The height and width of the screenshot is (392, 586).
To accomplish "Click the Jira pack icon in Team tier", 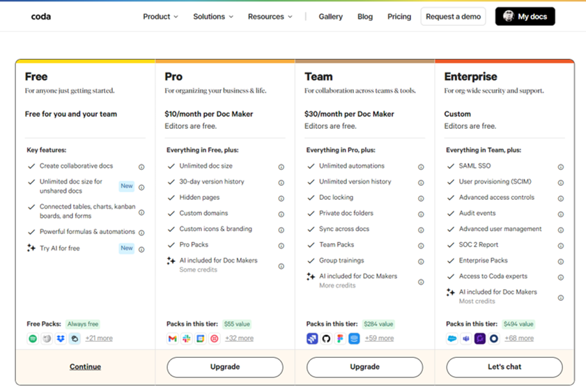I will tap(312, 338).
